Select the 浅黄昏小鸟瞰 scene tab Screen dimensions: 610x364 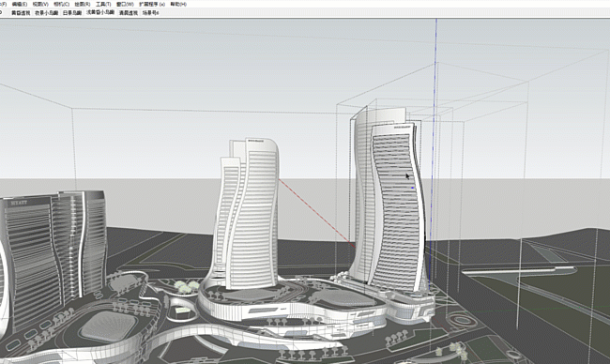100,12
